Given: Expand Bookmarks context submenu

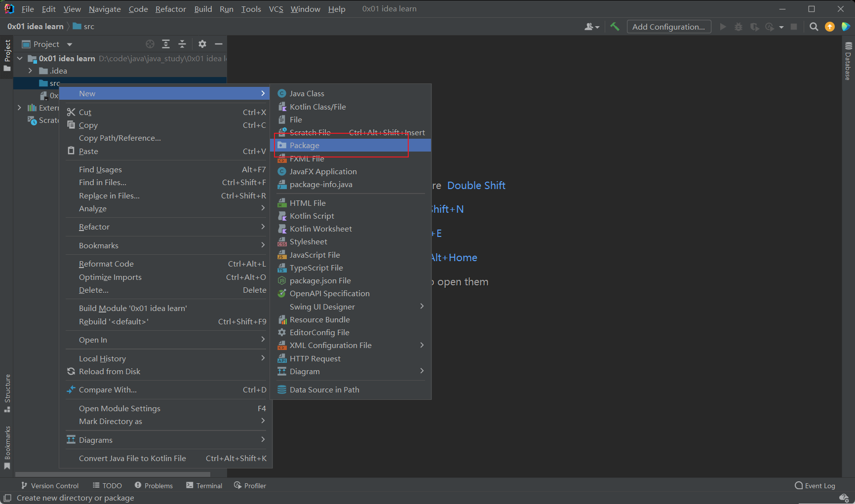Looking at the screenshot, I should pos(166,245).
